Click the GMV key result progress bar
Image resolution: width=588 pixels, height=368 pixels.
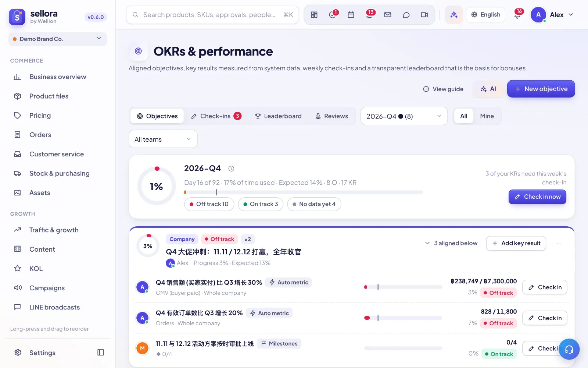coord(403,287)
